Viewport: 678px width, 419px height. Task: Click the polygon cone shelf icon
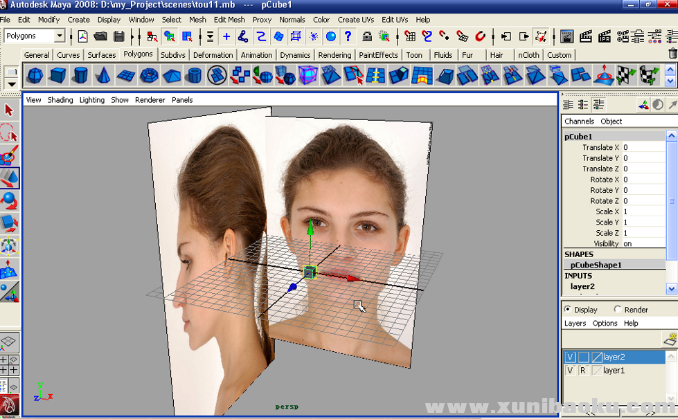coord(104,75)
